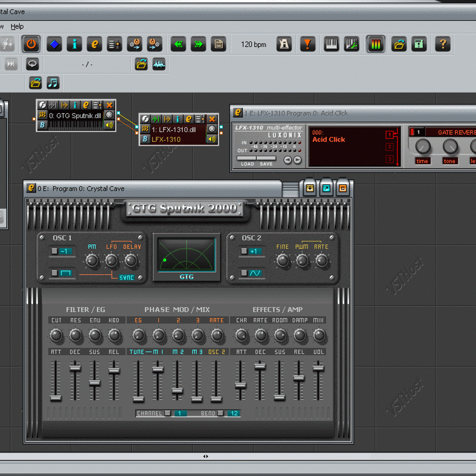Click the splitter arrows at bottom bar

(206, 456)
